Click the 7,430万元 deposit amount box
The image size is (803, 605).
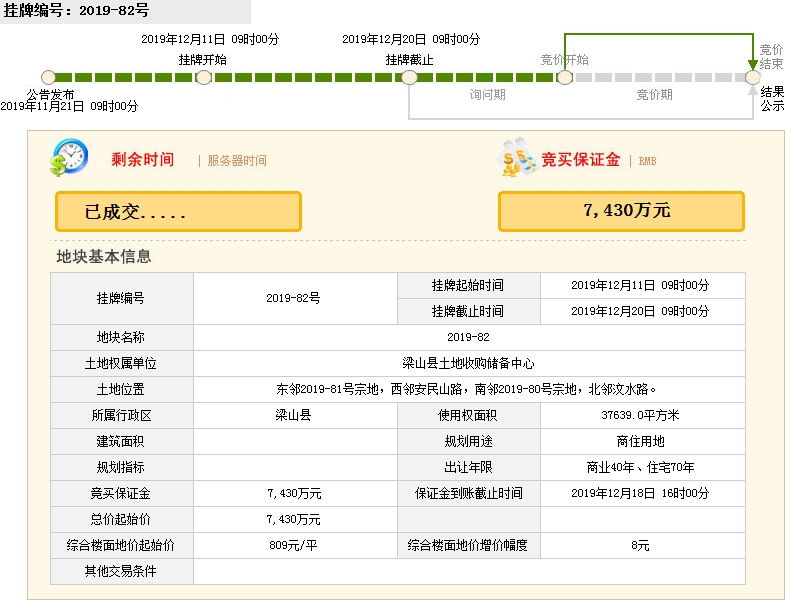[621, 211]
